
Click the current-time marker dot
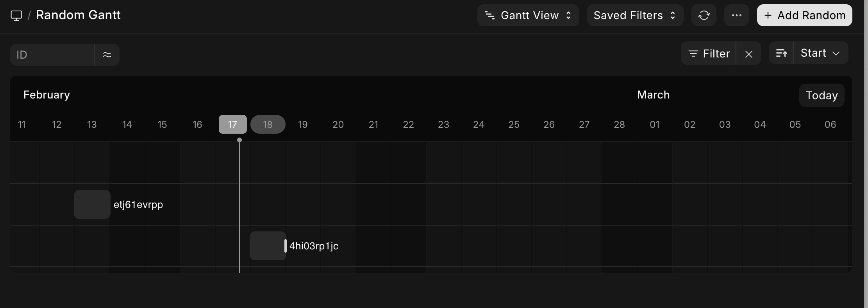pyautogui.click(x=239, y=140)
